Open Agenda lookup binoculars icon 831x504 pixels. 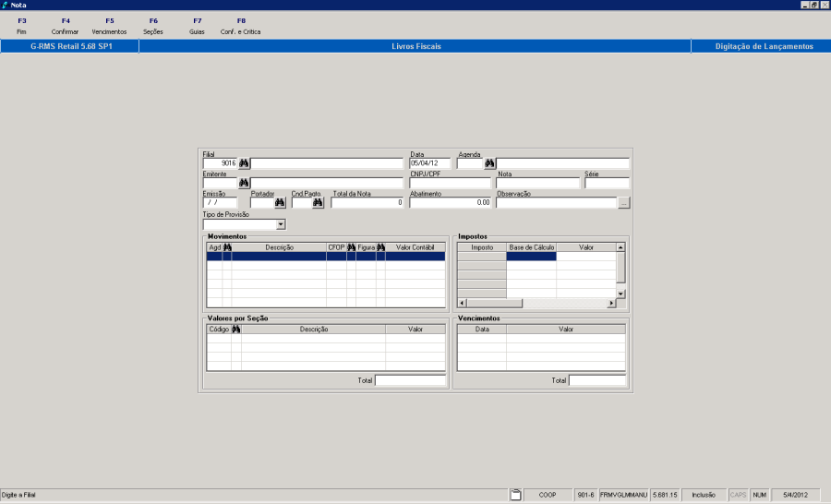(489, 163)
